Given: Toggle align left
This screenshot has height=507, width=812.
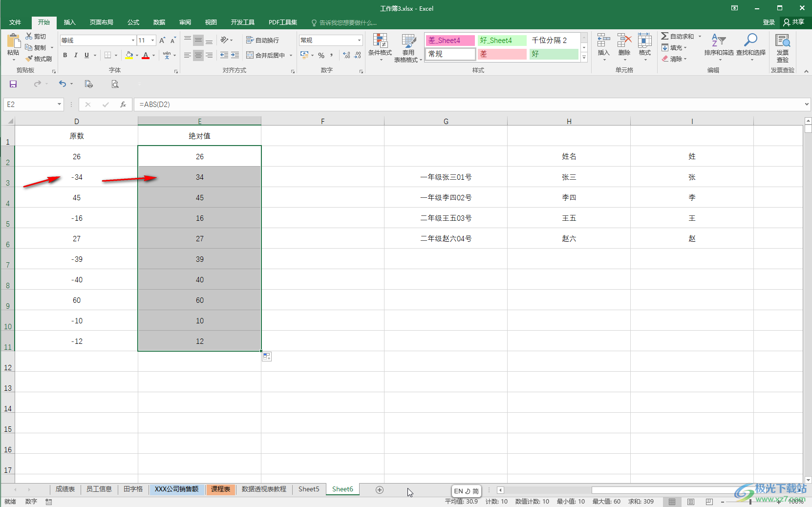Looking at the screenshot, I should tap(188, 55).
